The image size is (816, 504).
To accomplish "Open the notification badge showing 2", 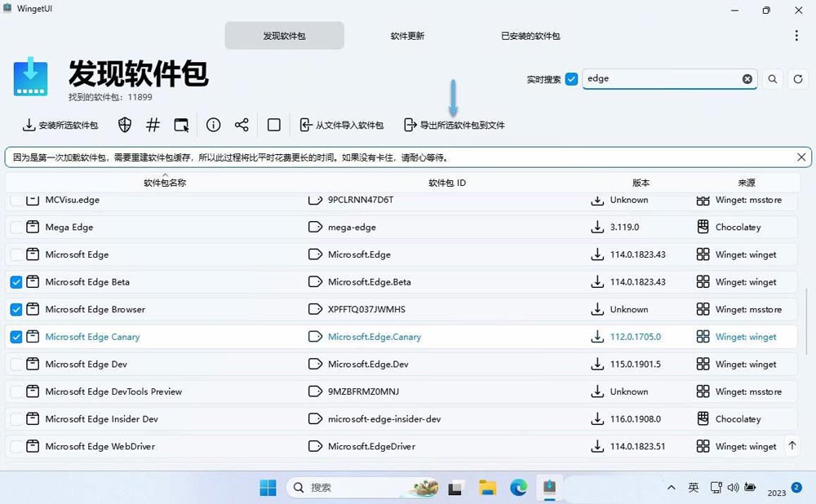I will (796, 487).
